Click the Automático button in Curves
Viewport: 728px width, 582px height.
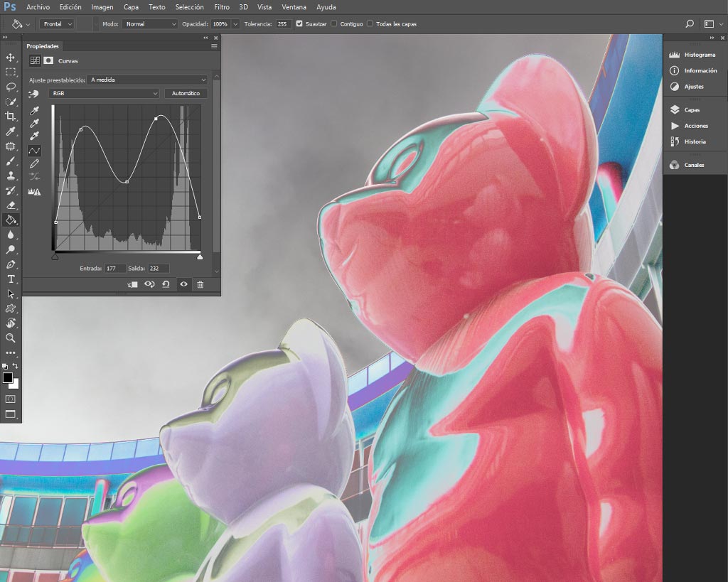[x=186, y=93]
